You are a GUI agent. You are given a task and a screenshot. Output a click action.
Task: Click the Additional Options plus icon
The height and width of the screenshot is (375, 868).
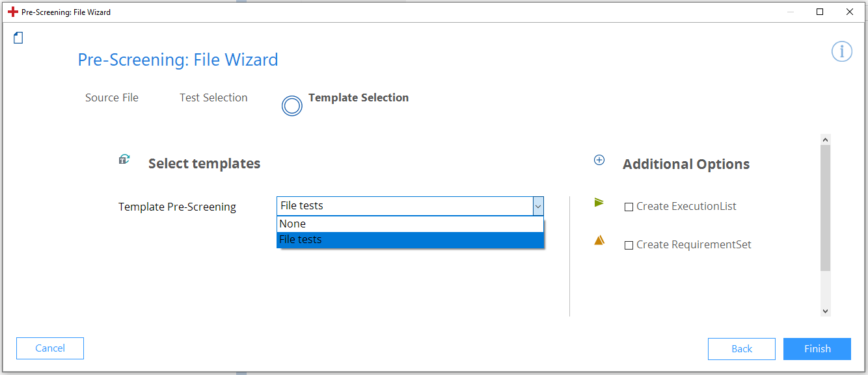[599, 160]
